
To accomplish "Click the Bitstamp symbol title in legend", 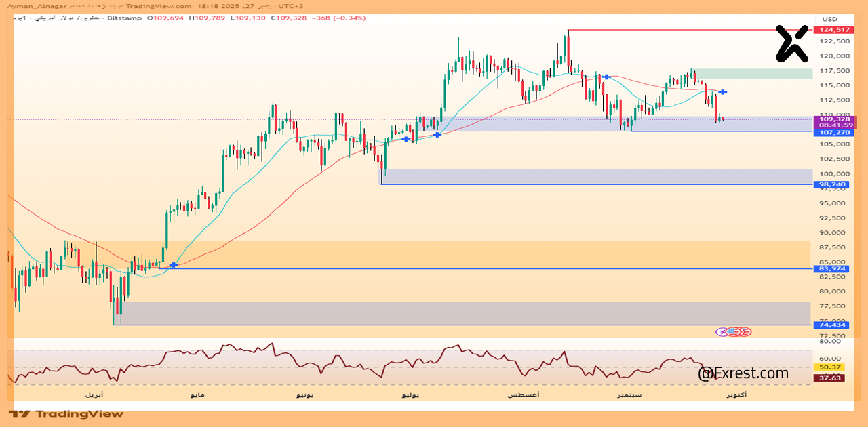I will (124, 18).
